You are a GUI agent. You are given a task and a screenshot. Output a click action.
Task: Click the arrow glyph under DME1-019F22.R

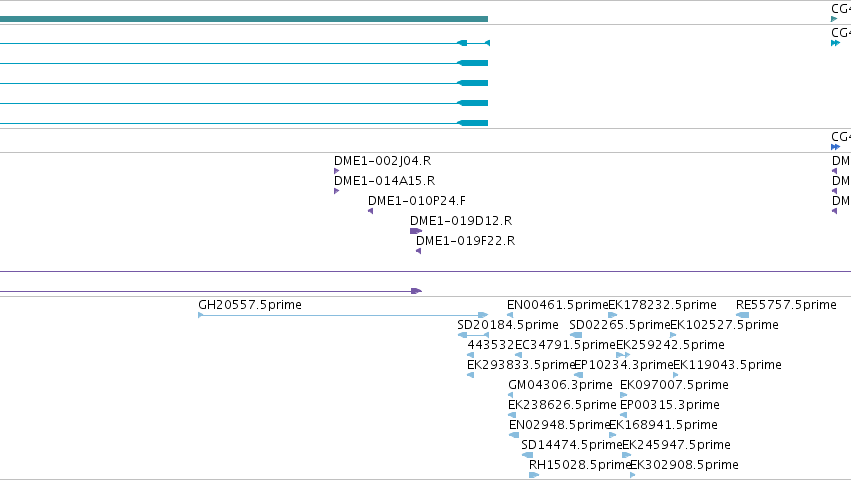pos(418,251)
